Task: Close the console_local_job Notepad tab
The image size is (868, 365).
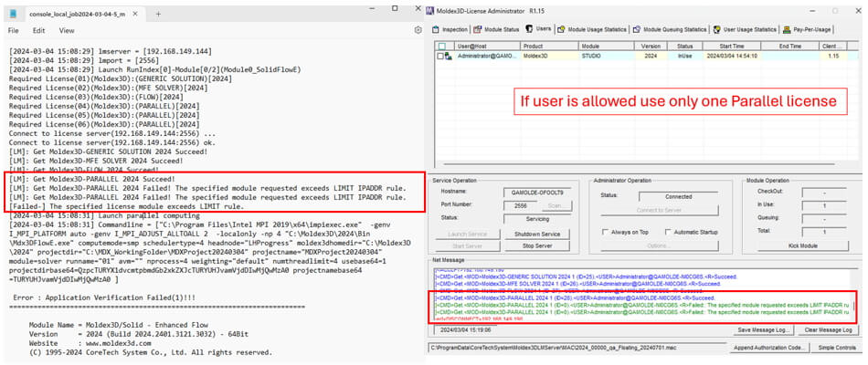Action: point(137,14)
